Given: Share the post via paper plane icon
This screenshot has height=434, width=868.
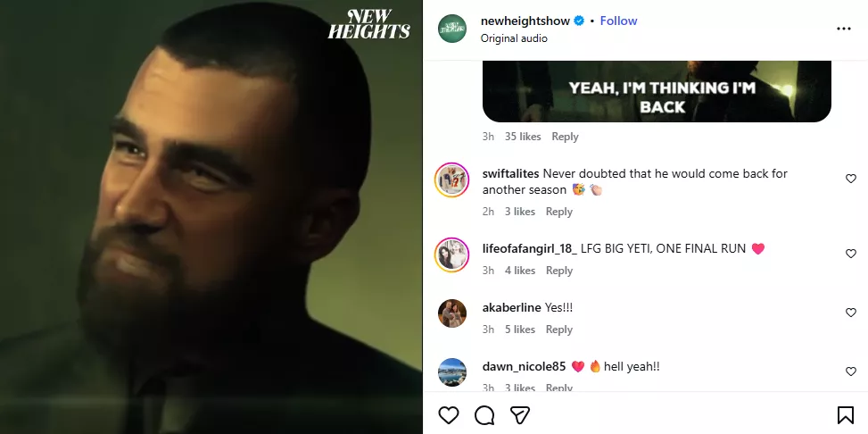Looking at the screenshot, I should tap(520, 415).
